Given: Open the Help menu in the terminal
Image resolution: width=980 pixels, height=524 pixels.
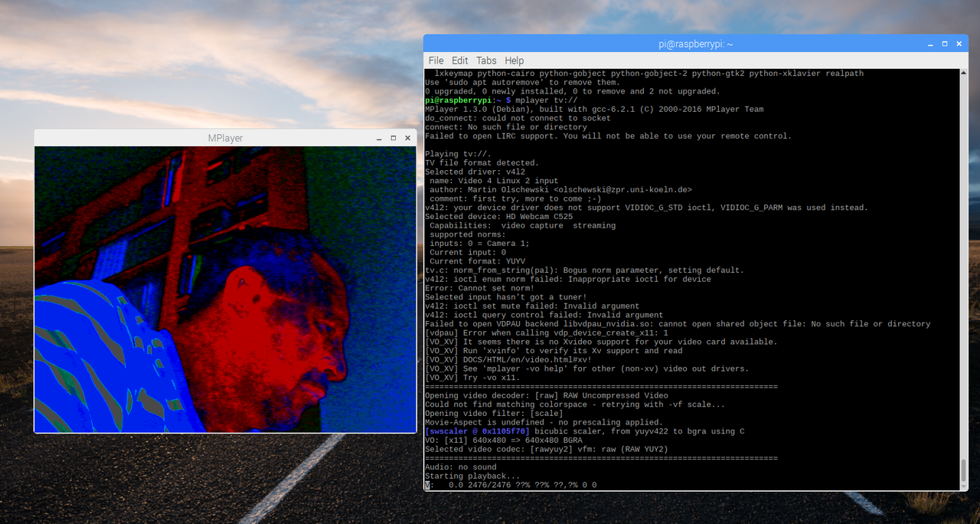Looking at the screenshot, I should pyautogui.click(x=514, y=61).
